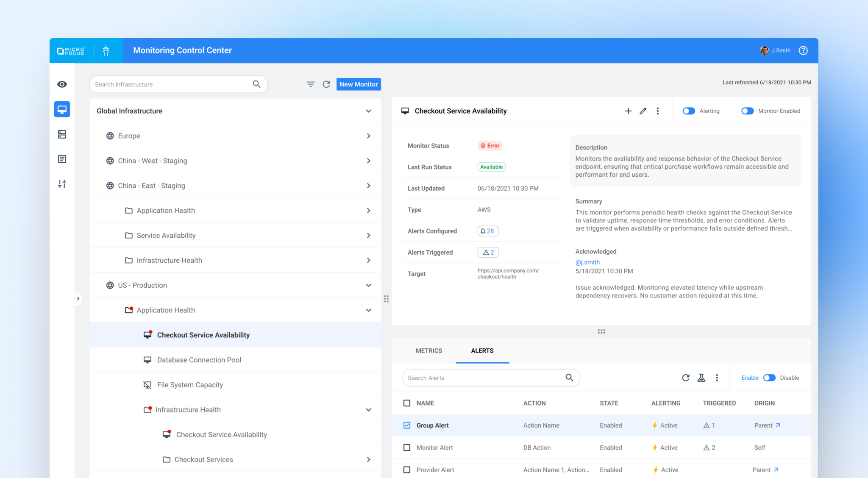868x478 pixels.
Task: Add item with the plus icon
Action: (628, 111)
